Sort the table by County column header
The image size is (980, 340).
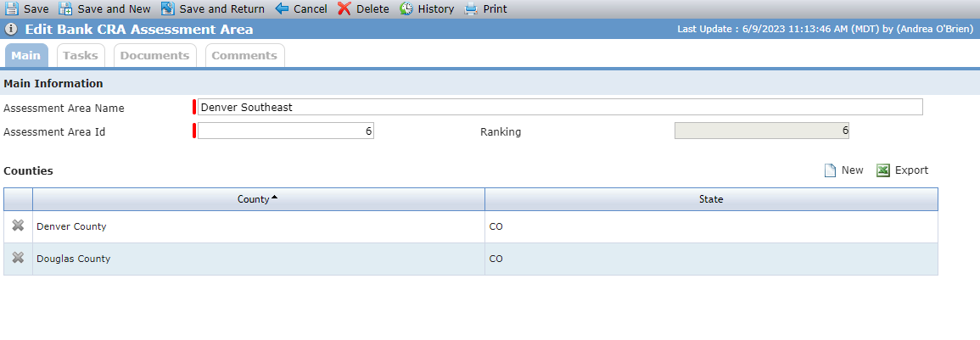pyautogui.click(x=258, y=199)
